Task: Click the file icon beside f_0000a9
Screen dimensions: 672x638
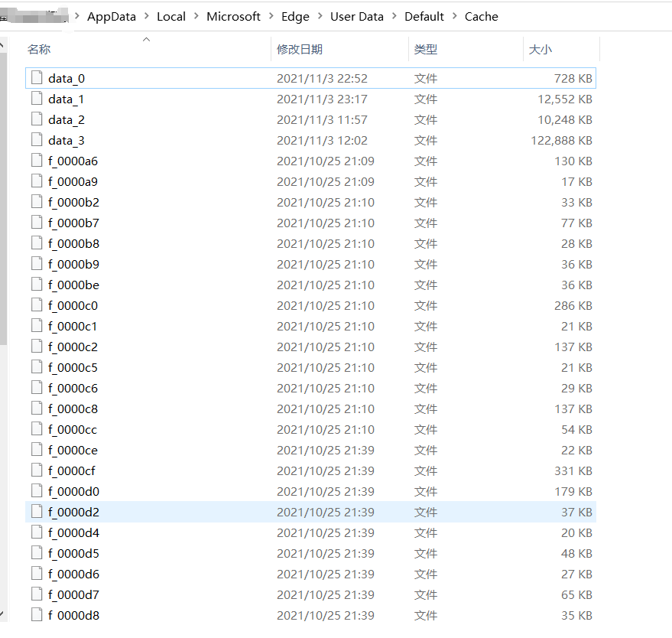Action: (37, 181)
